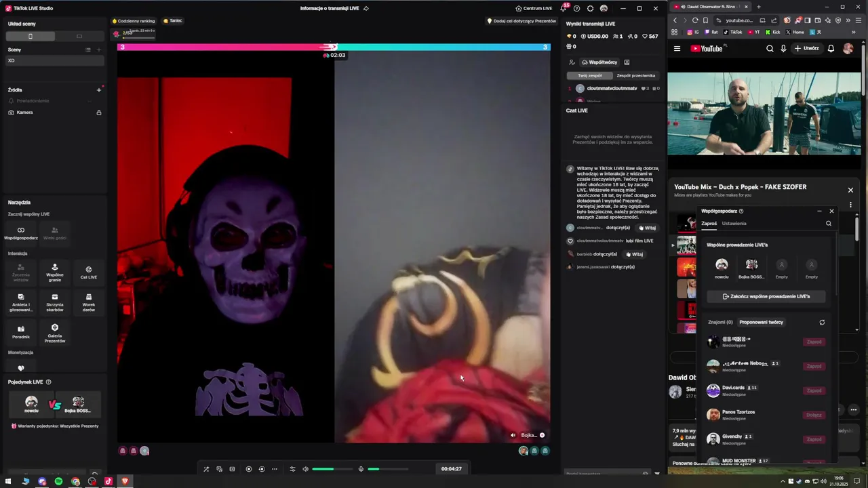Click YouTube voice search microphone
The image size is (868, 488).
pos(783,49)
